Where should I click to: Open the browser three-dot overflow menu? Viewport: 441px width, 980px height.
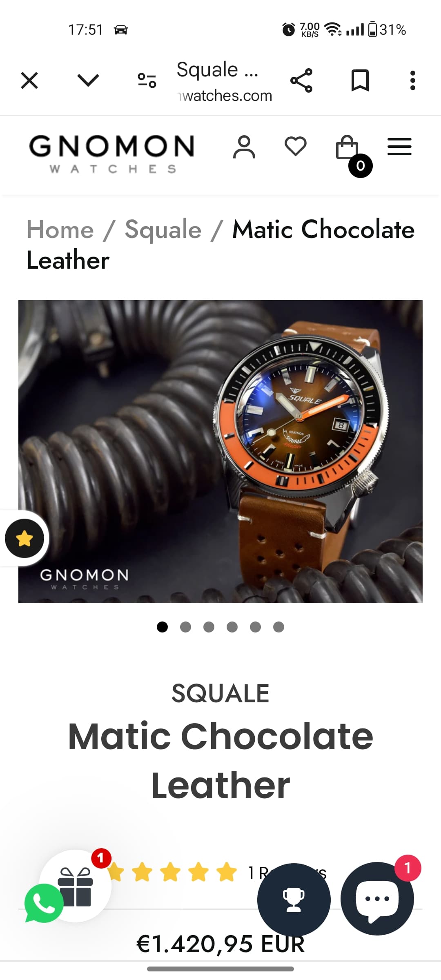coord(413,80)
